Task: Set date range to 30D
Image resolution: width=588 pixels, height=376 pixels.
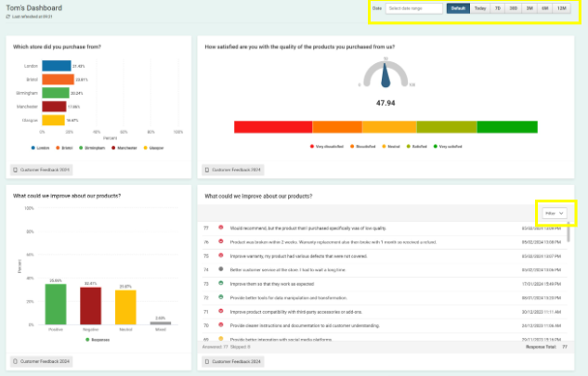Action: [513, 8]
